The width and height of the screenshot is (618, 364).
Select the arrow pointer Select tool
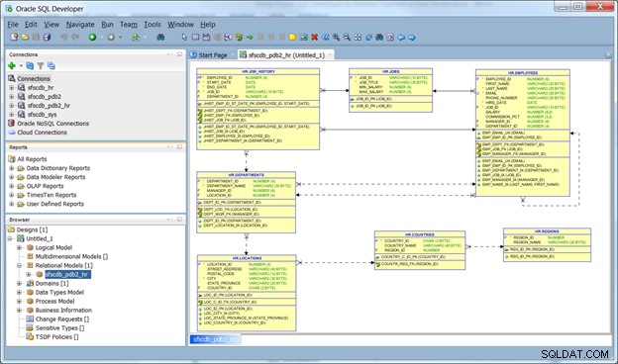point(184,37)
